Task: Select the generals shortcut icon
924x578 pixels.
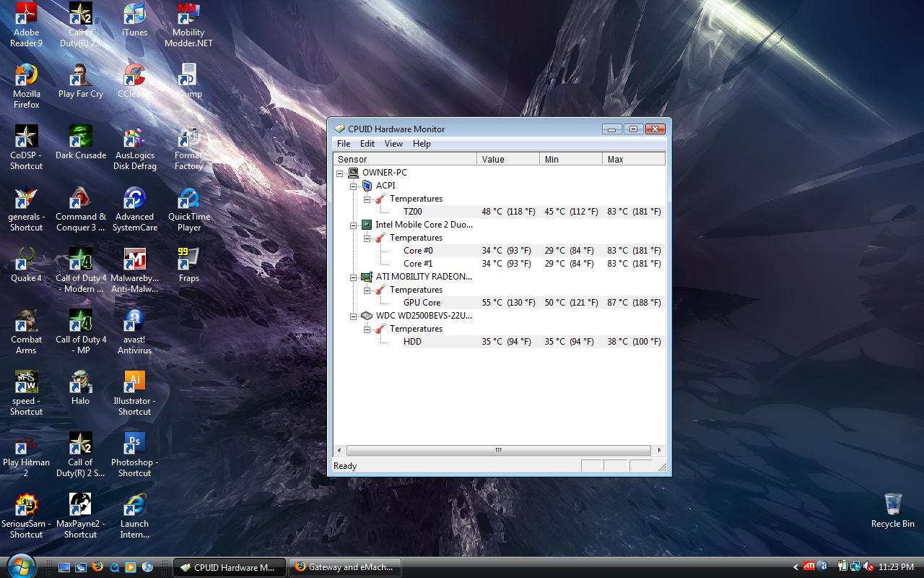Action: click(x=26, y=210)
